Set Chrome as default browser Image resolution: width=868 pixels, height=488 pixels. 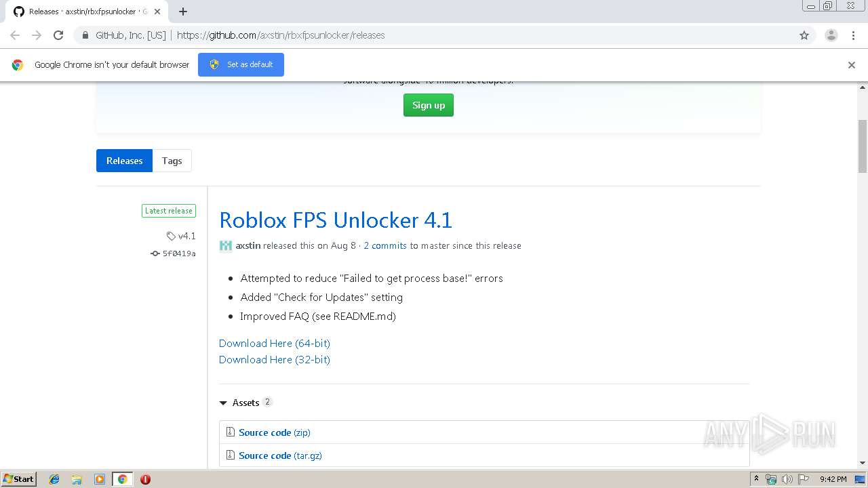pos(241,64)
